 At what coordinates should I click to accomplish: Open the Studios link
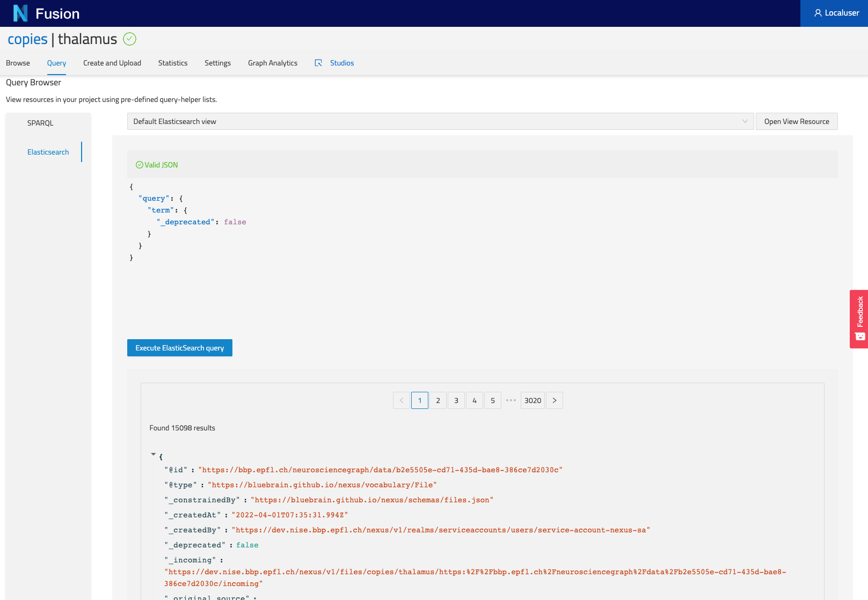tap(342, 63)
